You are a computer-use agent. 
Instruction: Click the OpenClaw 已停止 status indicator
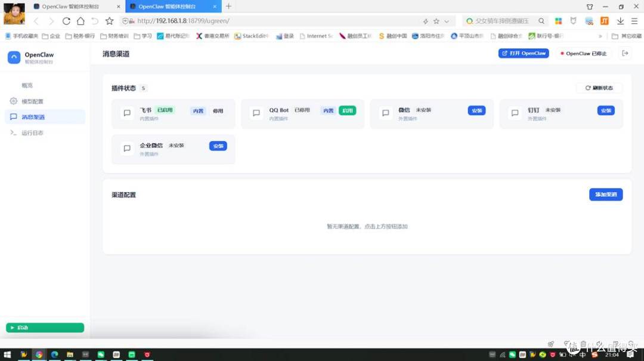point(584,54)
